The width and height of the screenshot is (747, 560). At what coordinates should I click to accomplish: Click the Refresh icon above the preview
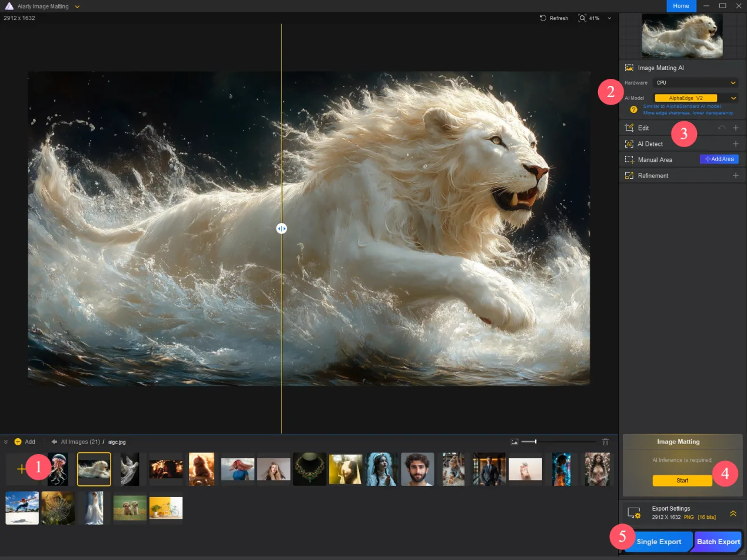click(x=543, y=18)
